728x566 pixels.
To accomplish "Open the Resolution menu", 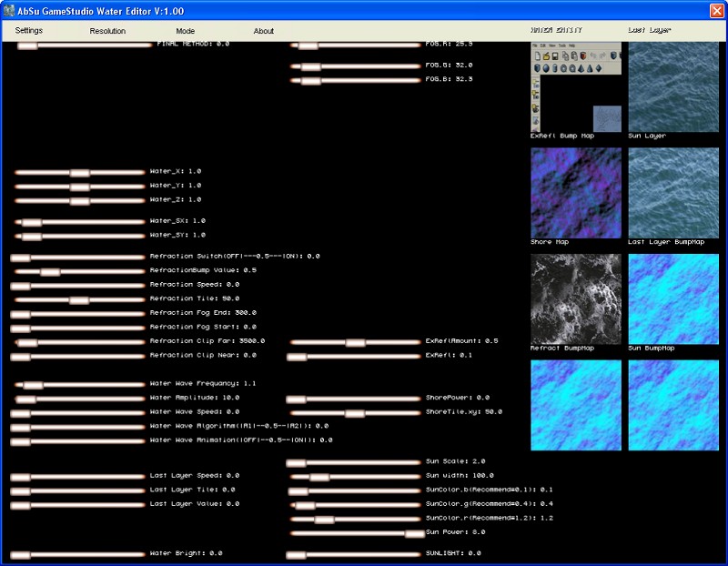I will (x=107, y=31).
